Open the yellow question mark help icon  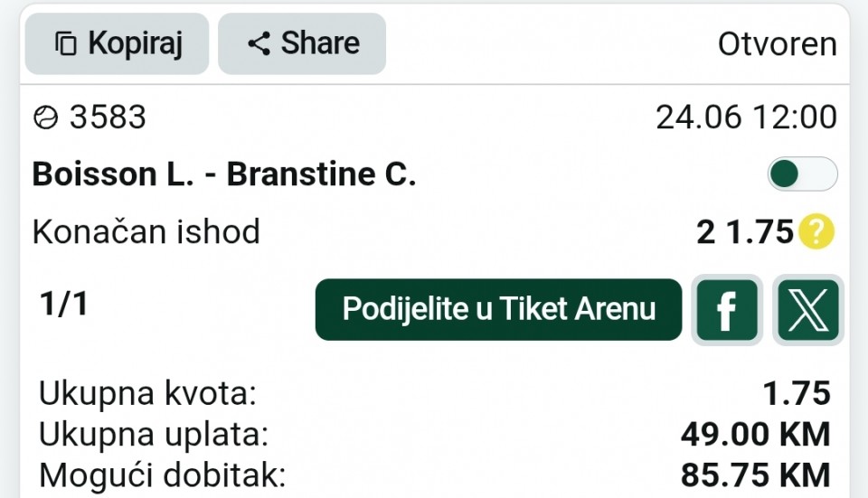pyautogui.click(x=816, y=231)
